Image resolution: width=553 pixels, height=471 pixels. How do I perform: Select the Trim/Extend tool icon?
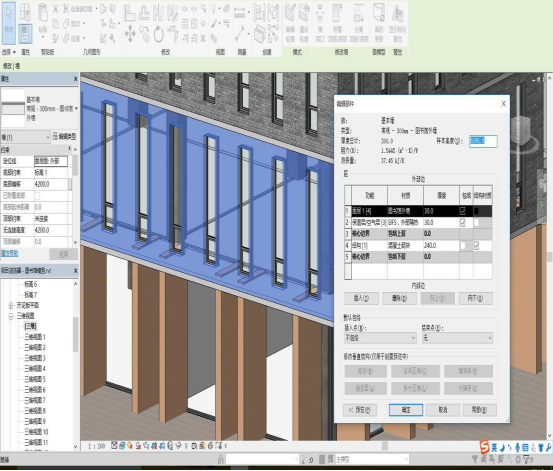(x=172, y=34)
